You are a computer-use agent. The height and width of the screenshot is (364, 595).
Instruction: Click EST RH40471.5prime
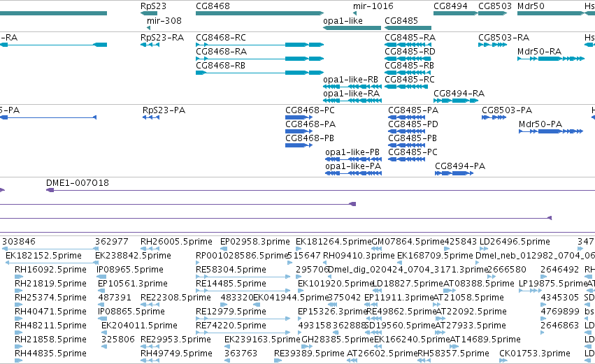tap(50, 312)
